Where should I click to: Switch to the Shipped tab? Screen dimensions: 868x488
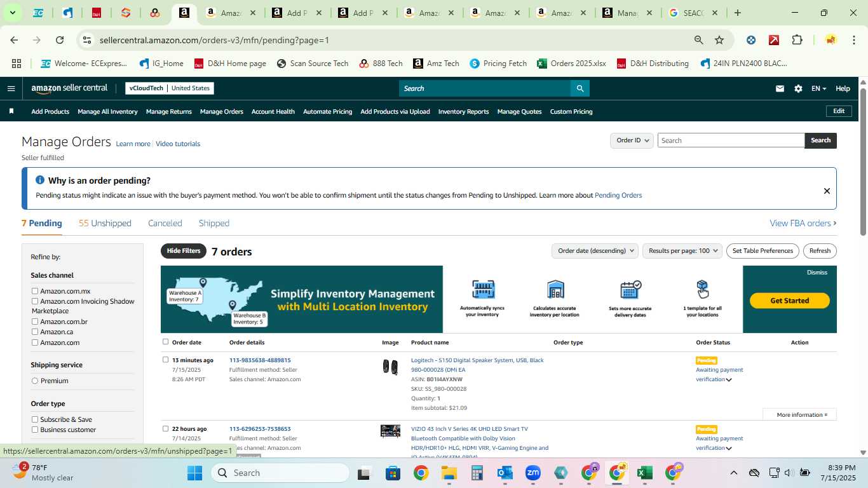coord(214,223)
